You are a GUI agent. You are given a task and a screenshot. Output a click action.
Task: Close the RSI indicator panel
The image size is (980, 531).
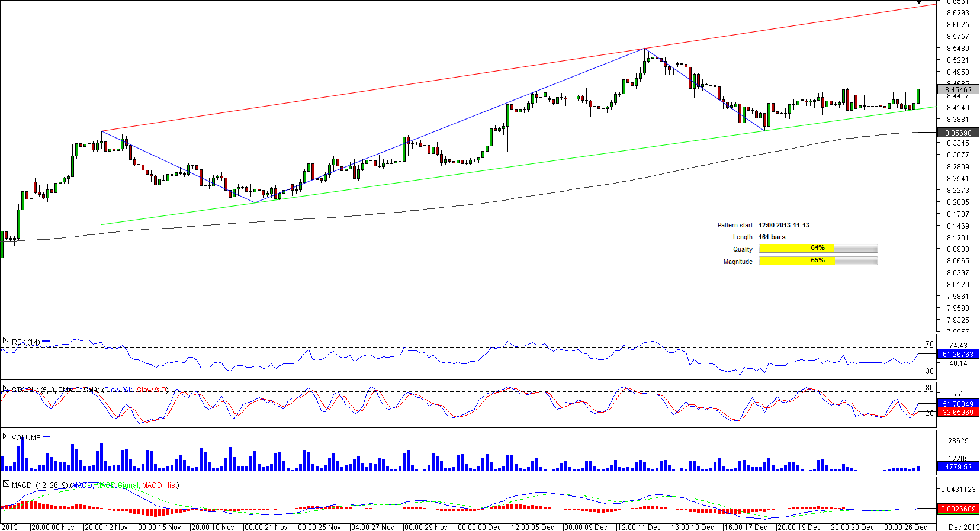point(6,341)
